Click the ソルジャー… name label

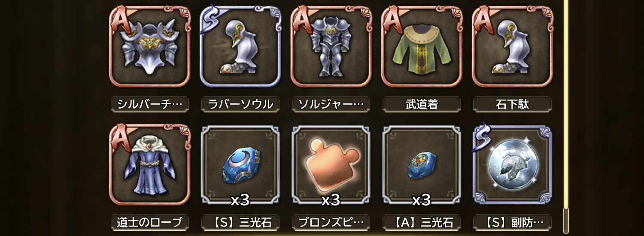click(331, 104)
